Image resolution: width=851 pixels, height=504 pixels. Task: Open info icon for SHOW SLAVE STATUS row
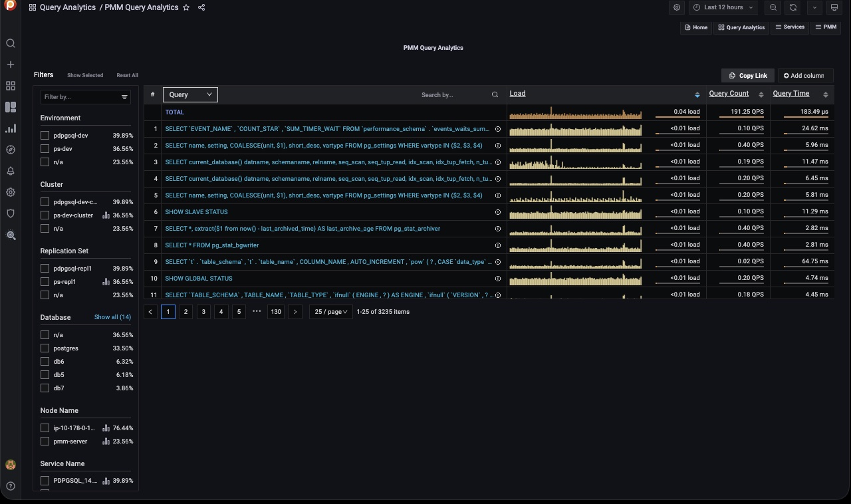(498, 212)
